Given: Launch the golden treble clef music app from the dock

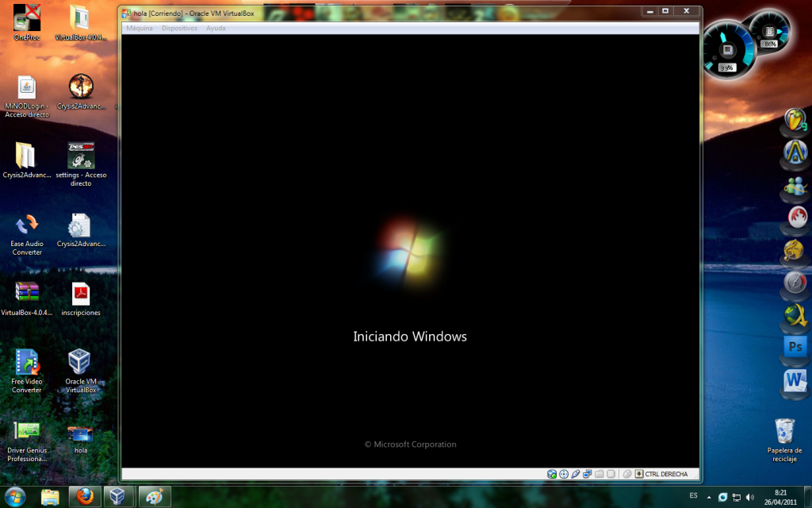Looking at the screenshot, I should click(x=795, y=252).
